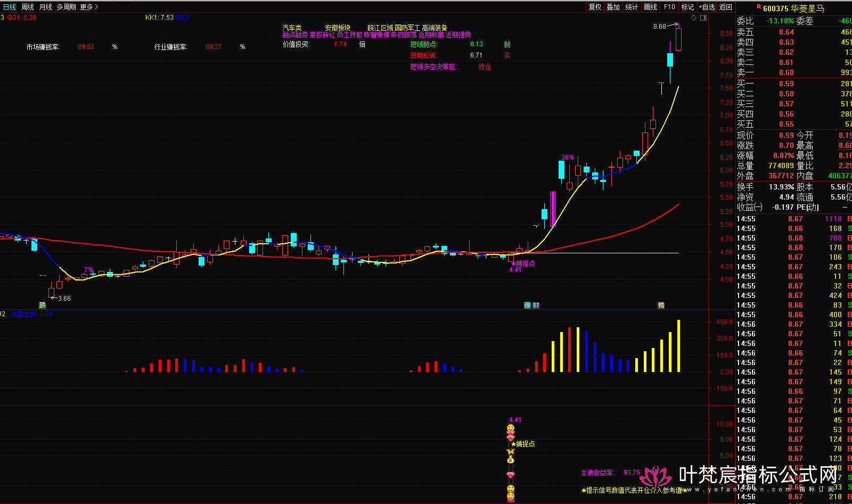Open F10 company information

coord(669,7)
